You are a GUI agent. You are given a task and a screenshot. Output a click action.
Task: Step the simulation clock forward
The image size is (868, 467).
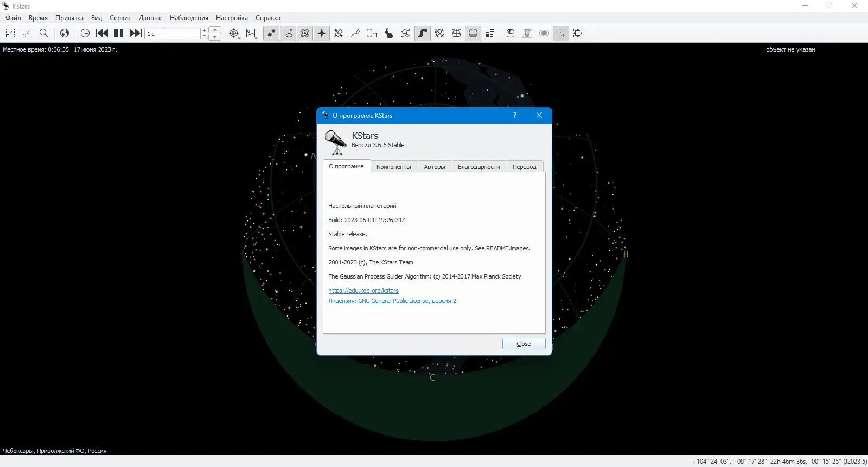(x=136, y=33)
